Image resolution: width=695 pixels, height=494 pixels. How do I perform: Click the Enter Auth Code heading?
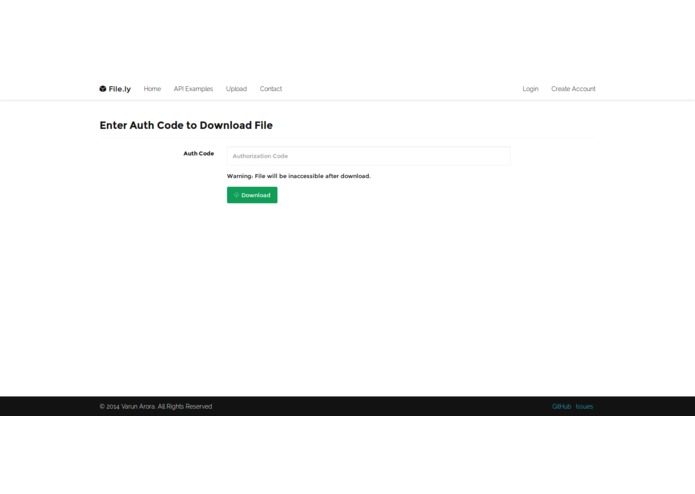click(x=186, y=125)
